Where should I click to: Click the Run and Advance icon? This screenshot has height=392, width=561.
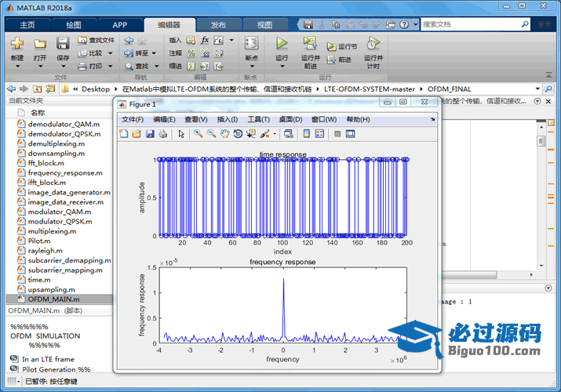pos(310,43)
